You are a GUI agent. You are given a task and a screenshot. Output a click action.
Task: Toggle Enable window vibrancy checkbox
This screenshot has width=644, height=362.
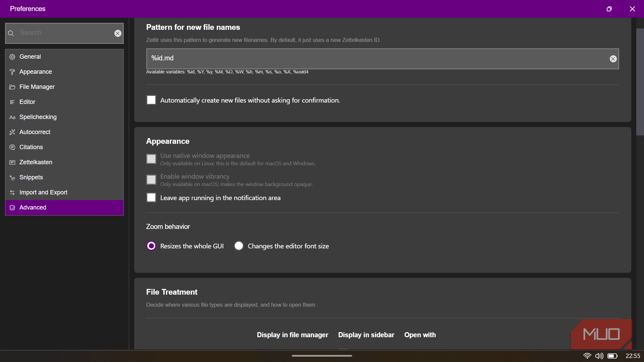pos(151,180)
